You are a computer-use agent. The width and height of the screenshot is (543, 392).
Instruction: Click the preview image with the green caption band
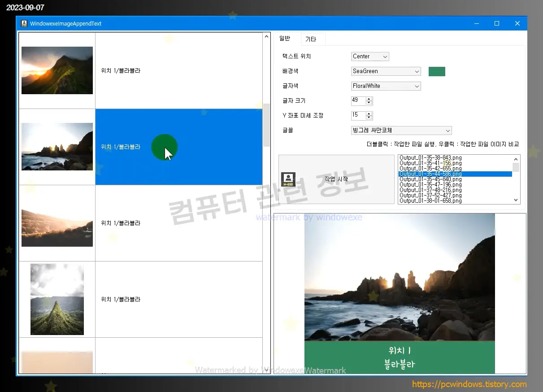click(x=400, y=293)
